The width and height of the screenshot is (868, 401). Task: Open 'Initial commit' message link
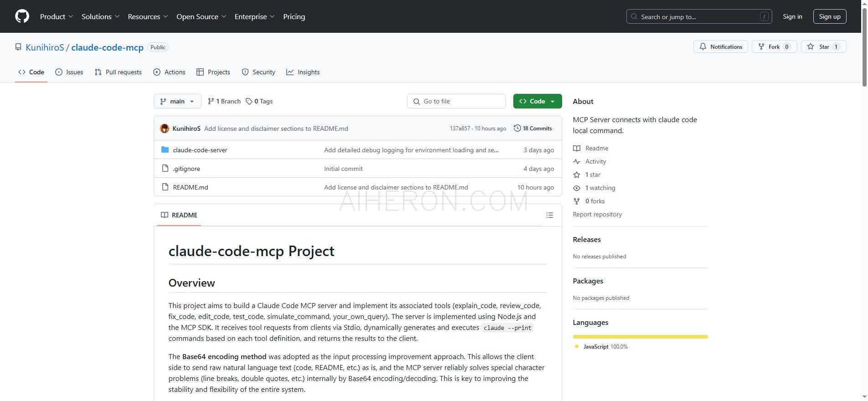click(x=343, y=169)
